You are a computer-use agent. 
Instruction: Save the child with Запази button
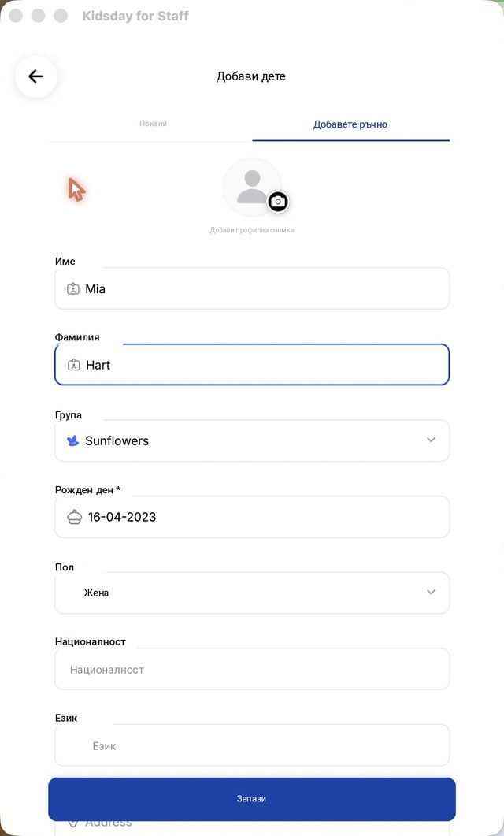(x=252, y=799)
